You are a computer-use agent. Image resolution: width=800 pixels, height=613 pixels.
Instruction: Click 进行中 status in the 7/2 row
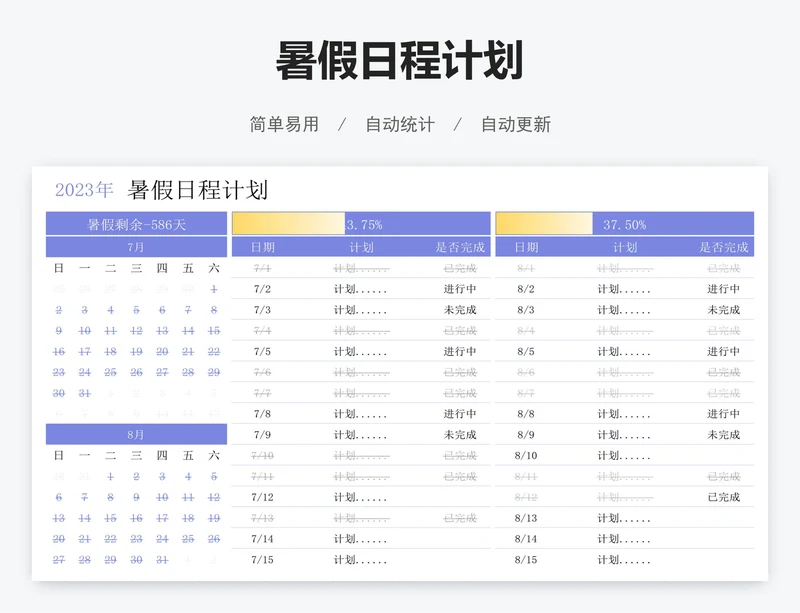point(460,289)
